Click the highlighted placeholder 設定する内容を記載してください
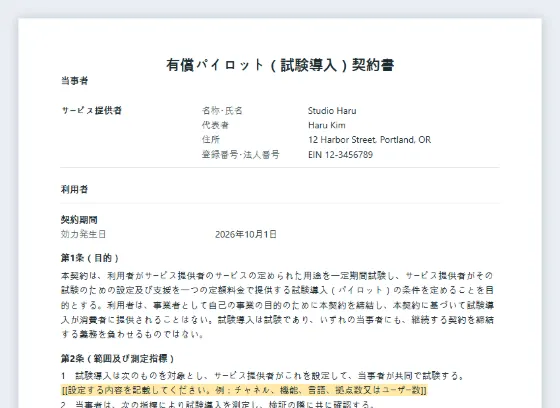This screenshot has height=408, width=560. [244, 390]
